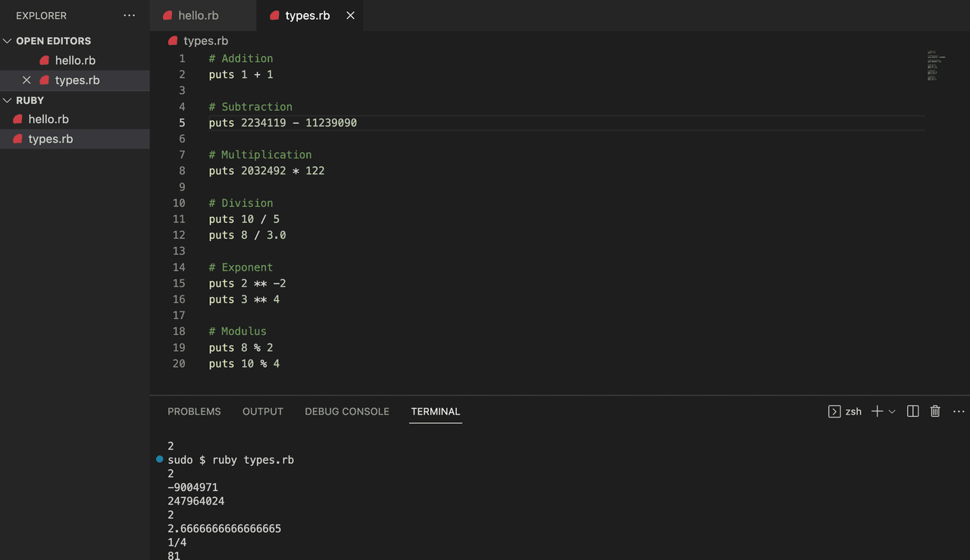Click '# Modulus' comment

pyautogui.click(x=238, y=331)
